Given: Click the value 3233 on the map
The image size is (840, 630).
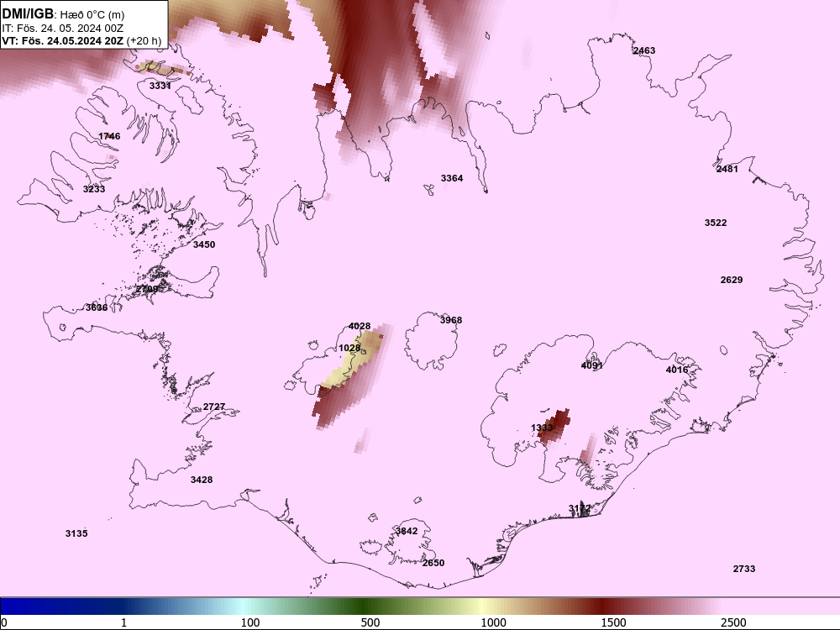Looking at the screenshot, I should pyautogui.click(x=94, y=189).
